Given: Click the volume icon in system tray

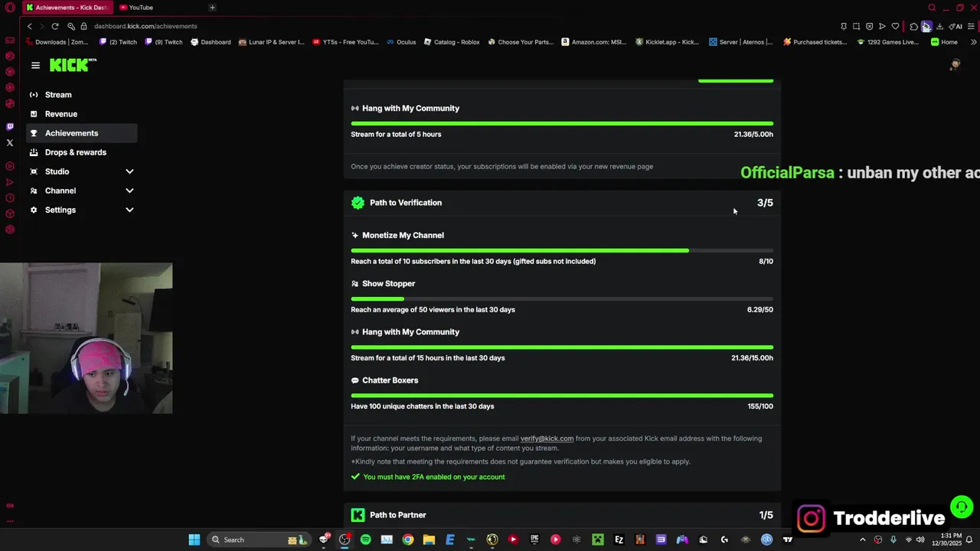Looking at the screenshot, I should coord(920,540).
